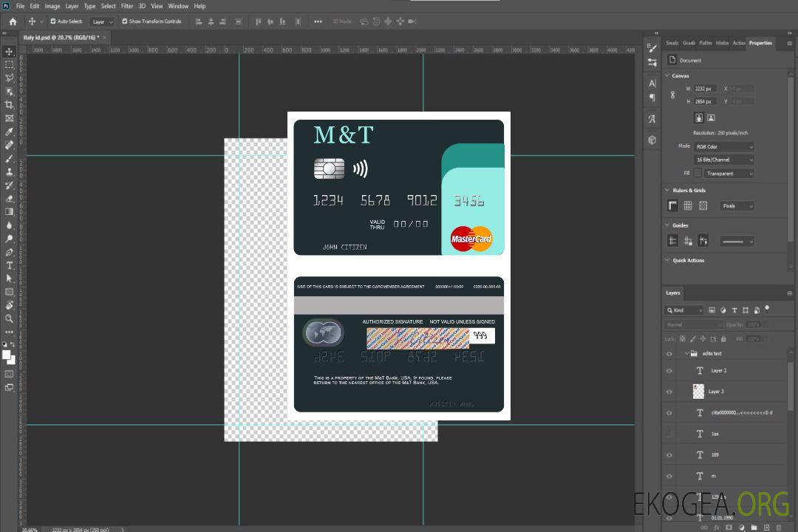Click the Home icon in options bar
The image size is (798, 532).
point(13,21)
